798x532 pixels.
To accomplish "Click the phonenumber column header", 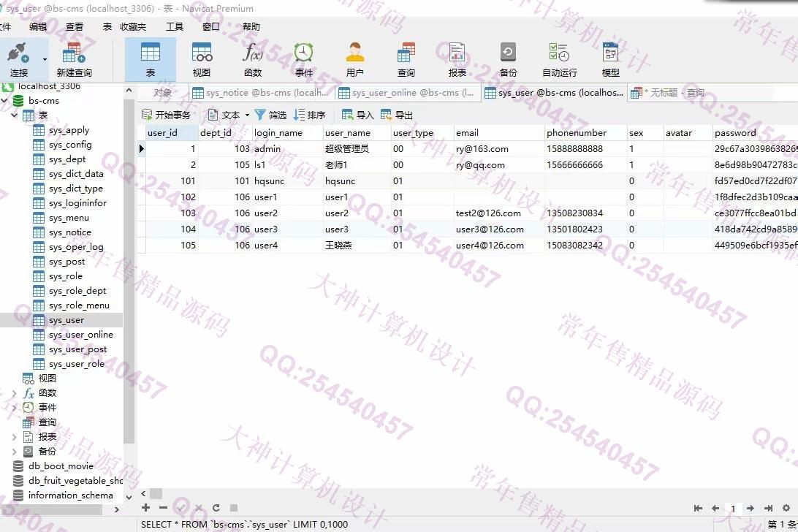I will tap(585, 133).
